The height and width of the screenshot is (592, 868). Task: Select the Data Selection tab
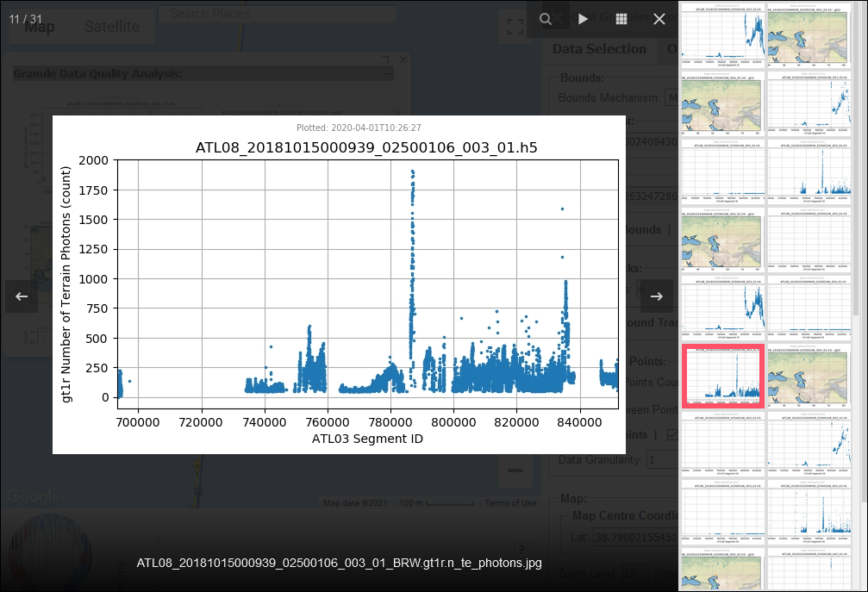point(599,49)
